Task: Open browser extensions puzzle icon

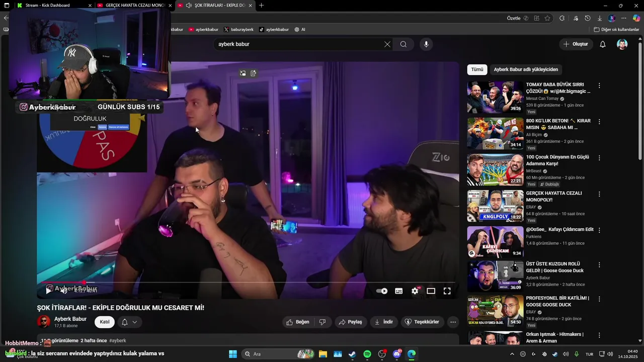Action: click(x=562, y=18)
